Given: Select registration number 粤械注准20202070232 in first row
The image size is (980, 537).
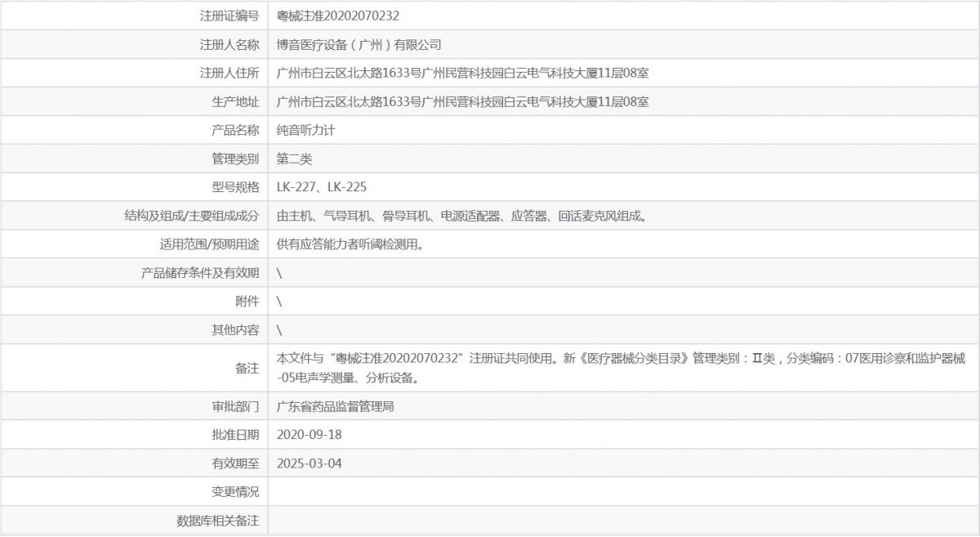Looking at the screenshot, I should tap(338, 16).
